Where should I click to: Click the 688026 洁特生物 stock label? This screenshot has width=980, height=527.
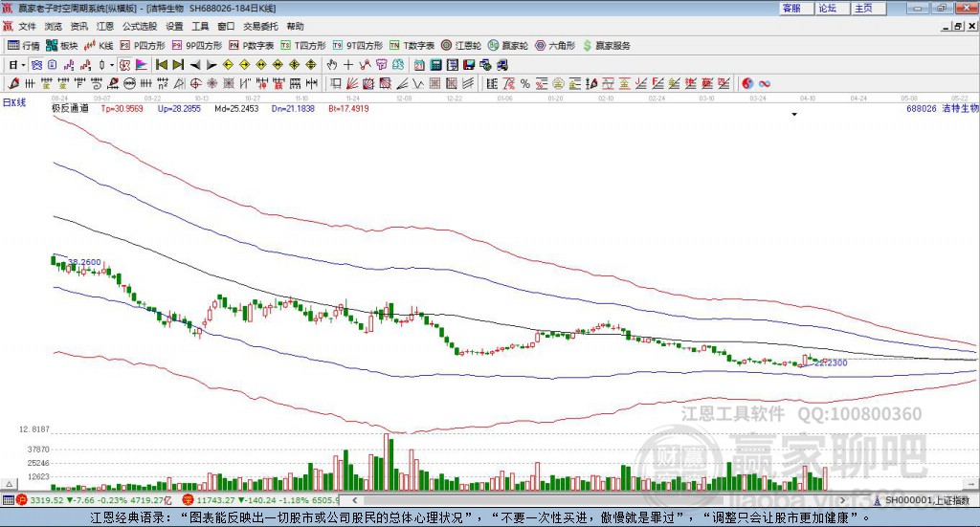pos(943,109)
